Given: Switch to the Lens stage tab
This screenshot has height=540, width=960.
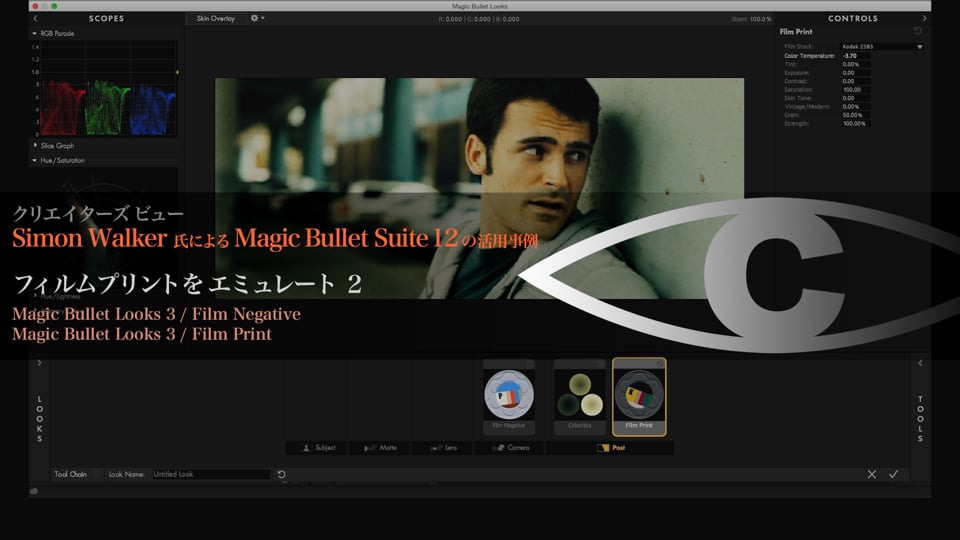Looking at the screenshot, I should [443, 448].
